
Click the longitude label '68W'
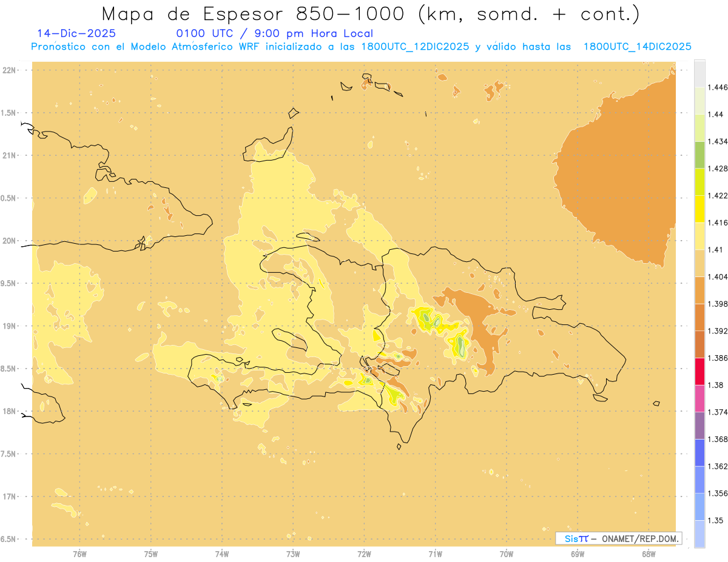(649, 554)
